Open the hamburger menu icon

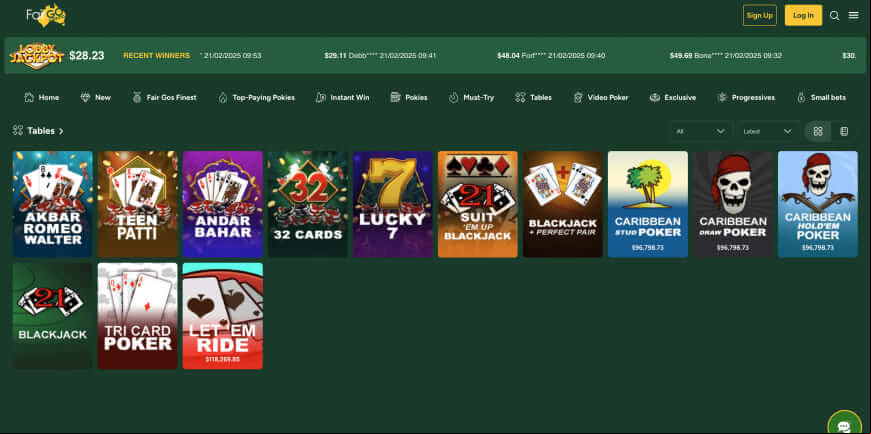pyautogui.click(x=854, y=16)
